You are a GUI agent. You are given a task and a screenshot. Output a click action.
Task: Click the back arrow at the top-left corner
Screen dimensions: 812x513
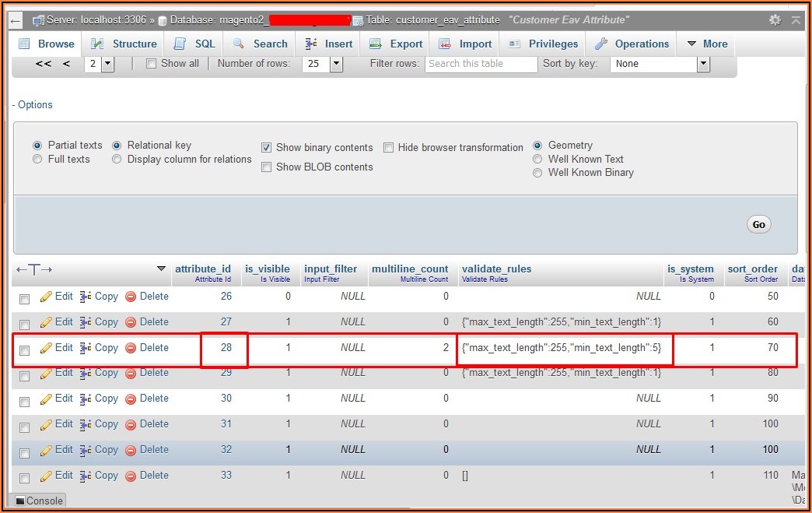[16, 19]
